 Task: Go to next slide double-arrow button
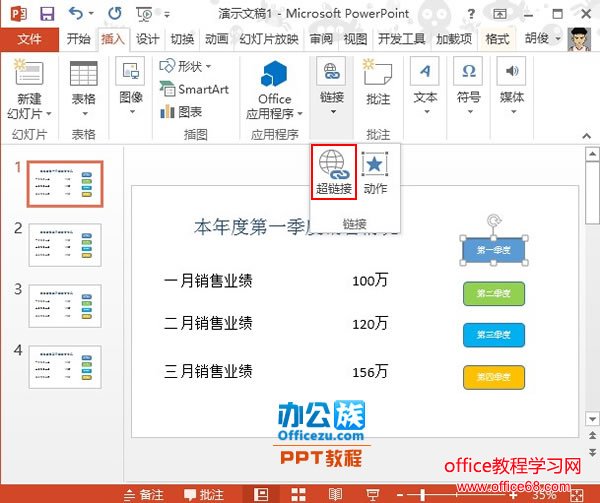pyautogui.click(x=592, y=452)
